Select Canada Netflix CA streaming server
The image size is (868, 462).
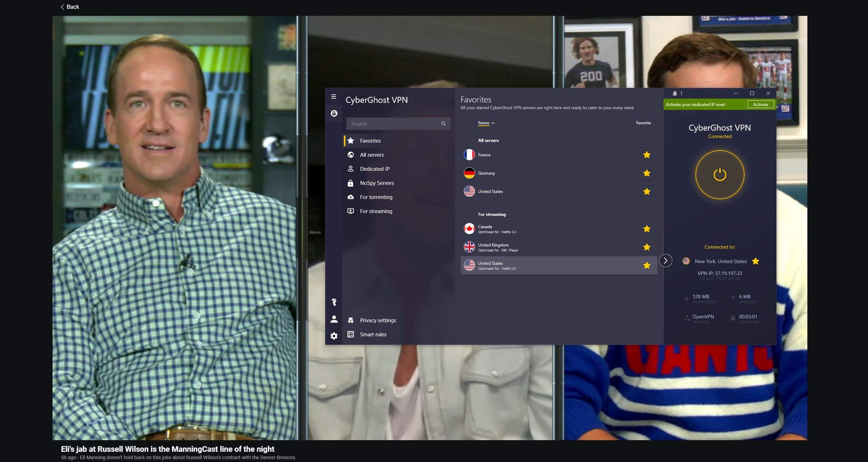(x=559, y=229)
